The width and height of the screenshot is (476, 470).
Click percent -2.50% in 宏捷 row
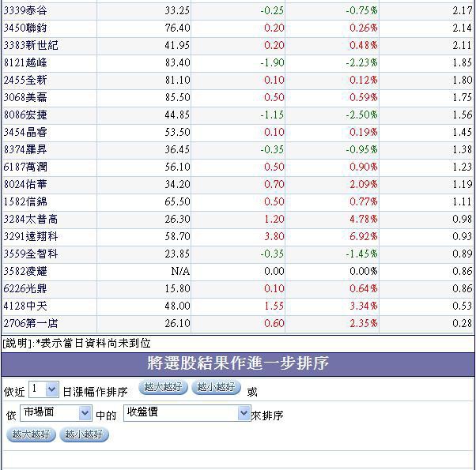(x=361, y=115)
